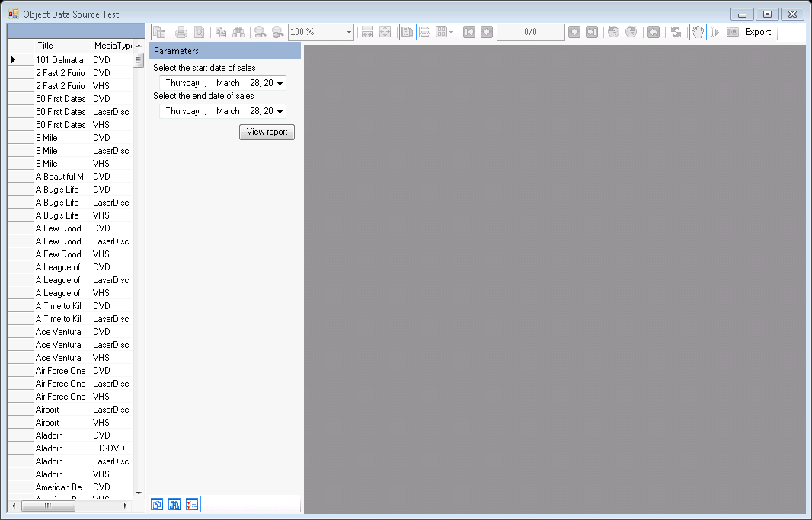Click the 0/0 page number field
Screen dimensions: 812x520
tap(531, 32)
